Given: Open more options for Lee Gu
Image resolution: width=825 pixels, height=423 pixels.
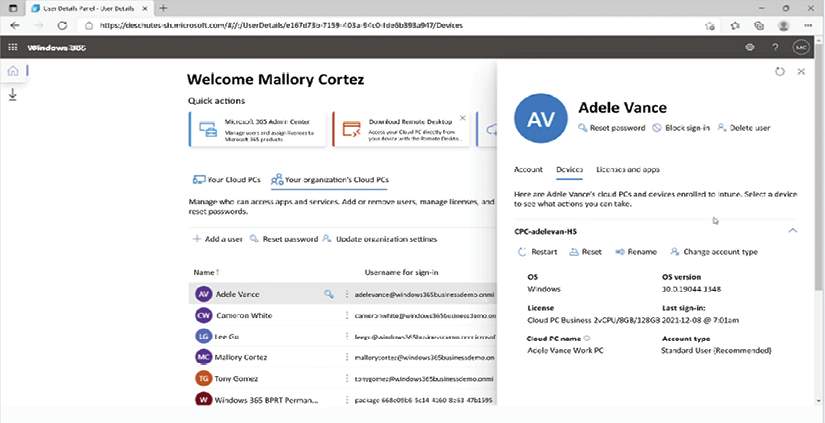Looking at the screenshot, I should tap(346, 337).
